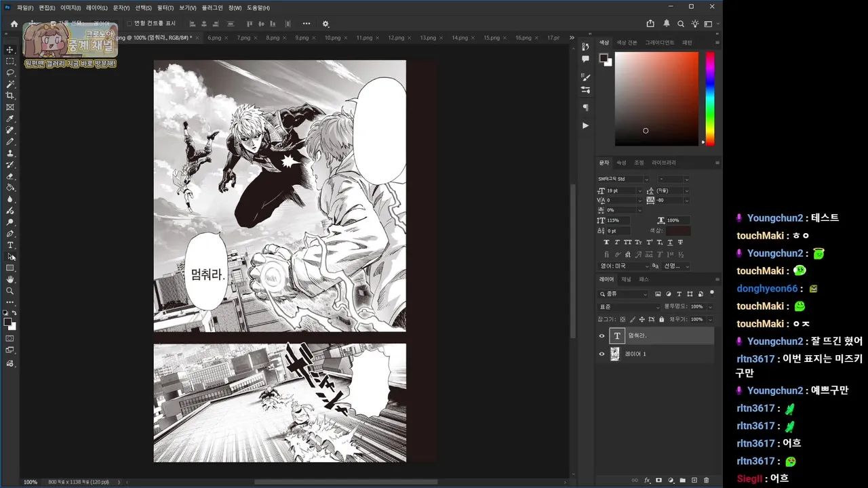Toggle lock position icon
Viewport: 868px width, 488px height.
pos(642,319)
